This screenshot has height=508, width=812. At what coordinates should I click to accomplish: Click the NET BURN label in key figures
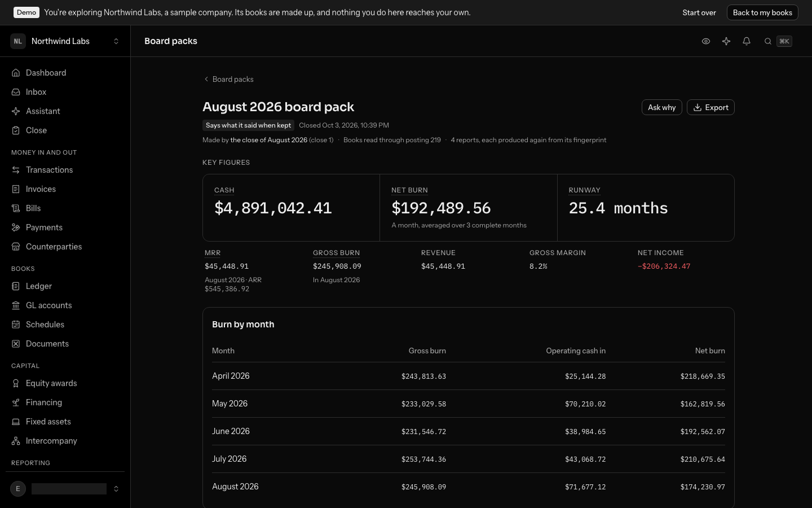[x=409, y=190]
